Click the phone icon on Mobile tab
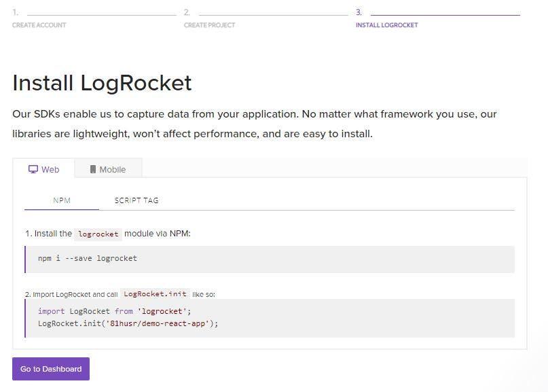Screen dimensions: 548x392 tap(92, 169)
